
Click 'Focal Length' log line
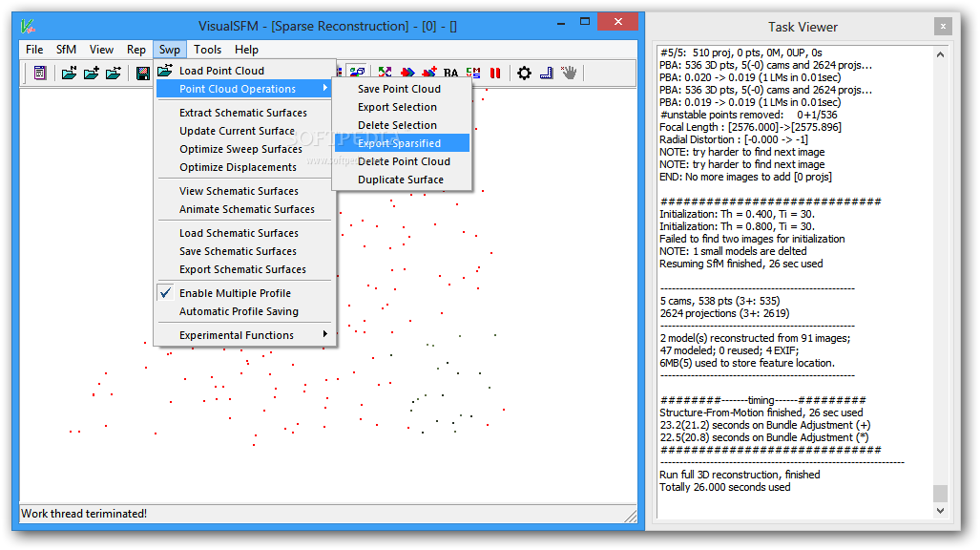coord(751,127)
